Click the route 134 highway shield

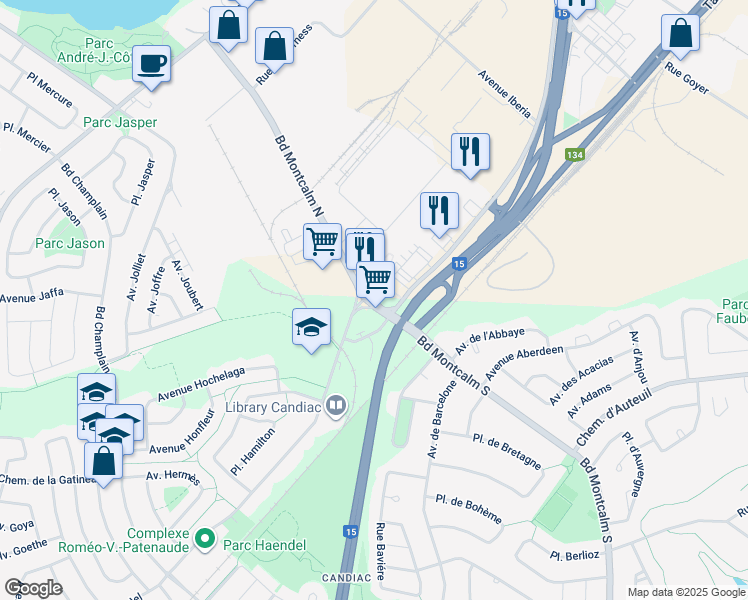tap(574, 155)
